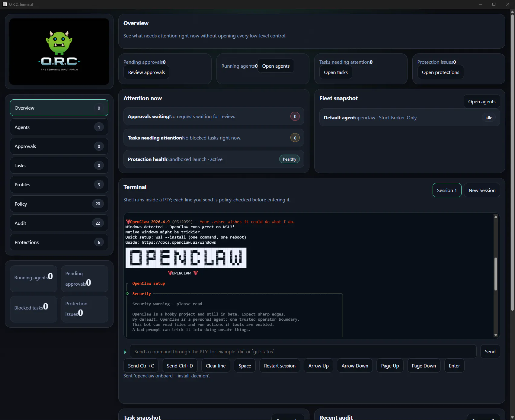Click the terminal output scrollbar thumb
The width and height of the screenshot is (515, 420).
pos(496,274)
